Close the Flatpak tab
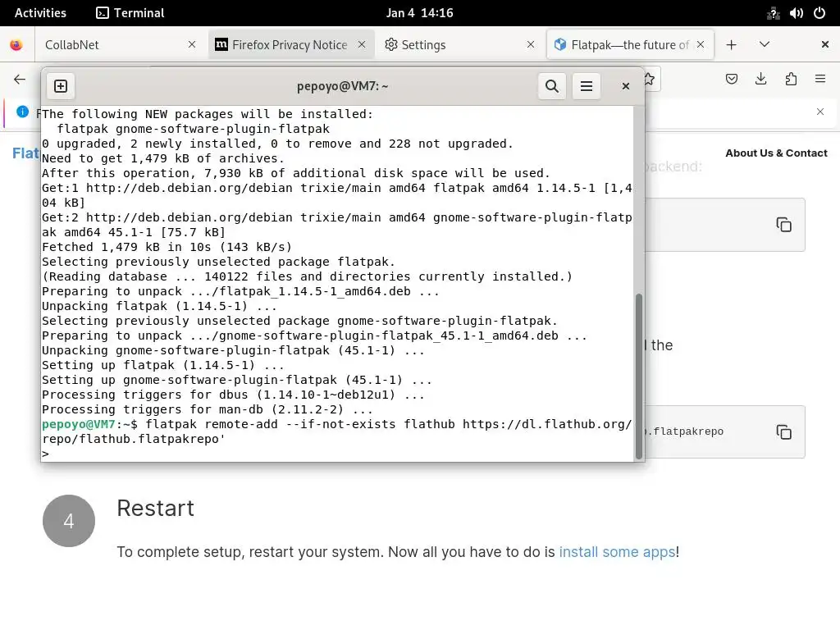This screenshot has height=630, width=840. (701, 44)
